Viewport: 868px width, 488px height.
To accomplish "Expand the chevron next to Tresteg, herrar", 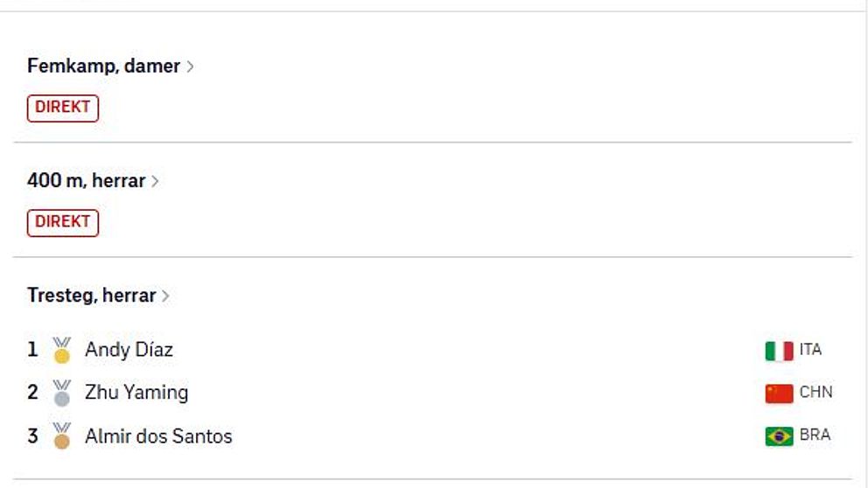I will point(165,296).
